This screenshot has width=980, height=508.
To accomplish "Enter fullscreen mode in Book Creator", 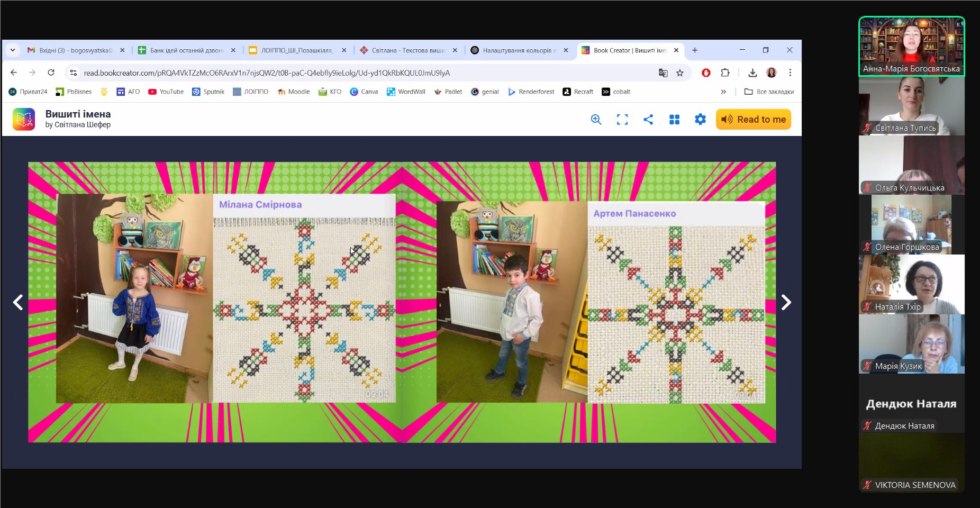I will [x=622, y=120].
